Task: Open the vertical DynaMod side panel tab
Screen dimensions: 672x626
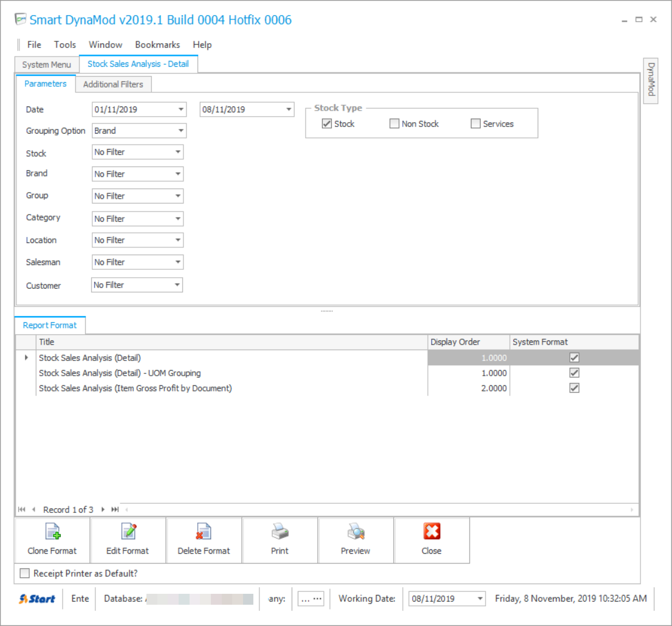Action: tap(651, 80)
